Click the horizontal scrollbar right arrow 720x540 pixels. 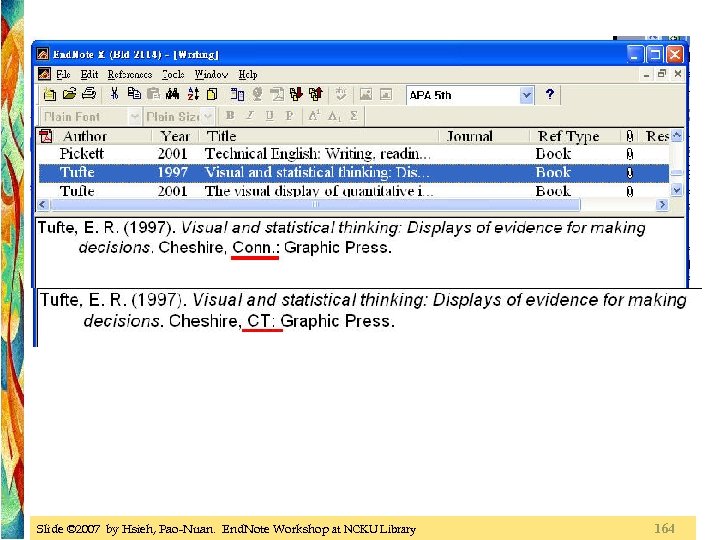tap(662, 204)
